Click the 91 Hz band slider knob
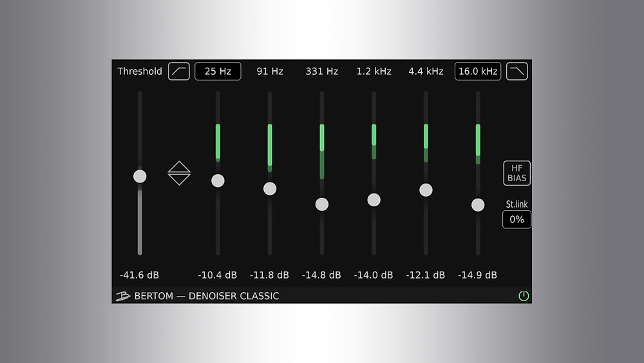The width and height of the screenshot is (644, 363). click(270, 189)
